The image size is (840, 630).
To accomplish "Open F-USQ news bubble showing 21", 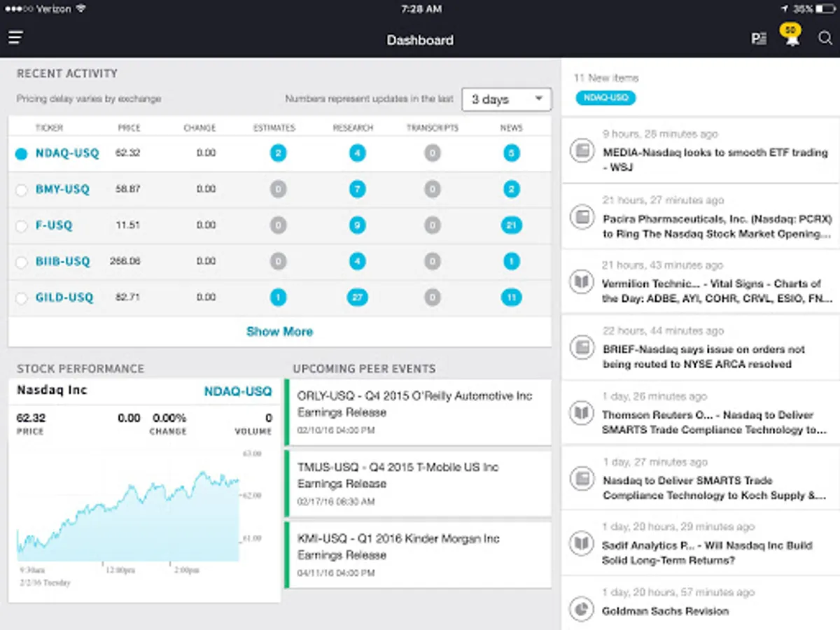I will pyautogui.click(x=512, y=225).
